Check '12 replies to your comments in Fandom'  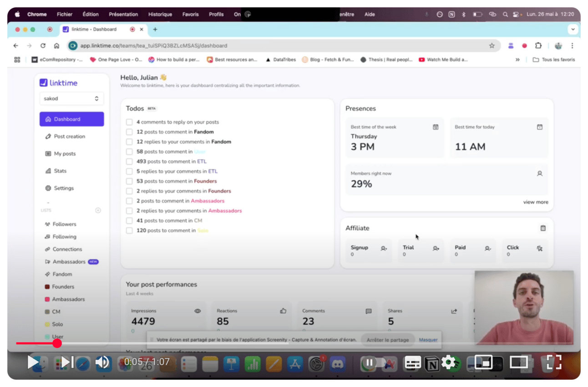coord(129,142)
